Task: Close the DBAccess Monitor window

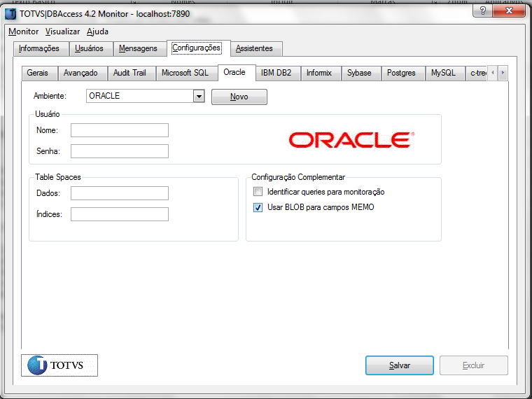Action: (x=509, y=11)
